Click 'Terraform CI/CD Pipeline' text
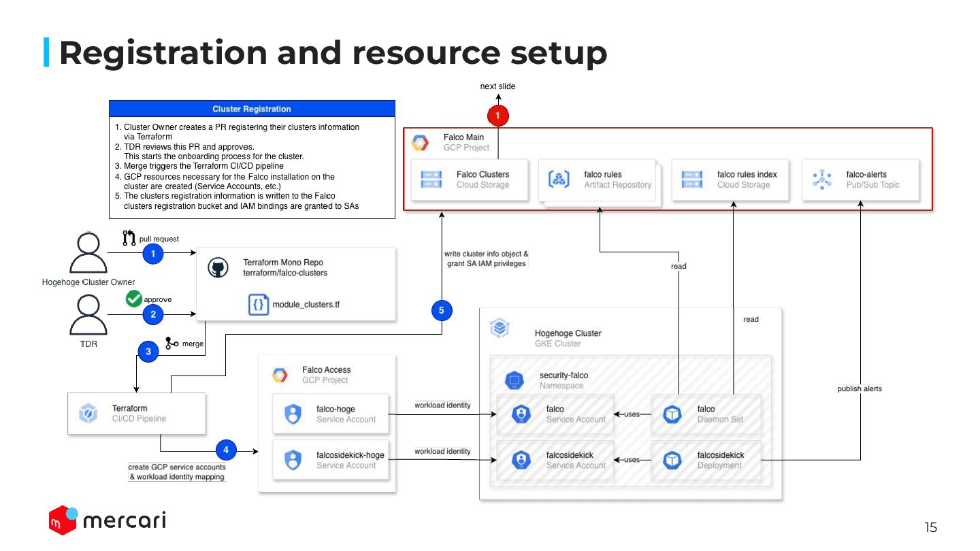This screenshot has height=551, width=980. tap(139, 414)
